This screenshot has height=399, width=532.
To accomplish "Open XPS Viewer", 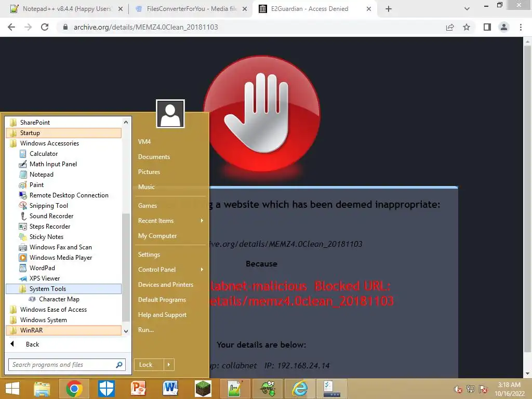I will click(45, 278).
